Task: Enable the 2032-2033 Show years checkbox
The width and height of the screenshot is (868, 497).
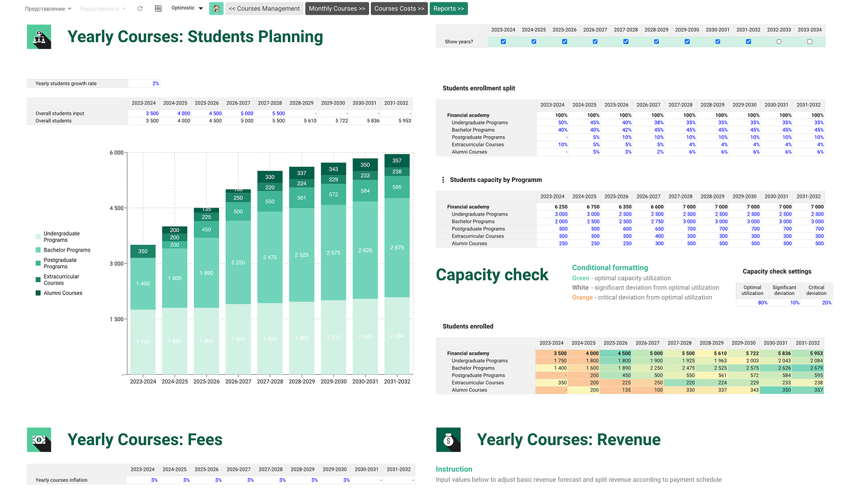Action: pyautogui.click(x=779, y=42)
